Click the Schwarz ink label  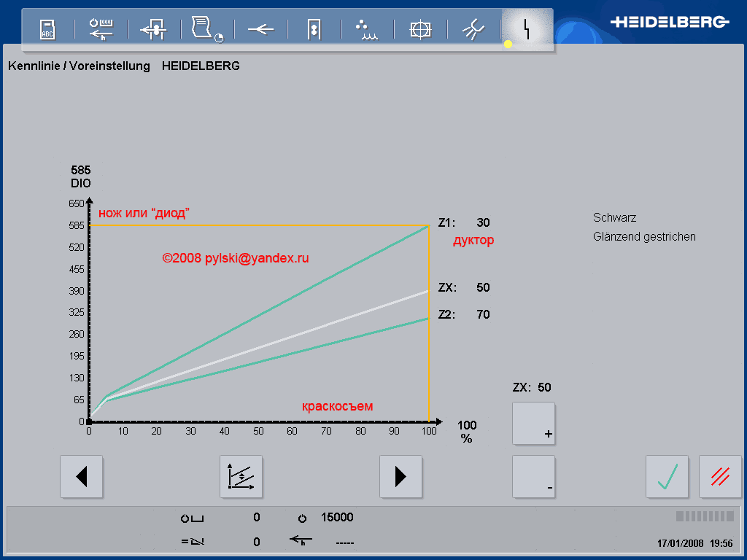pos(614,217)
